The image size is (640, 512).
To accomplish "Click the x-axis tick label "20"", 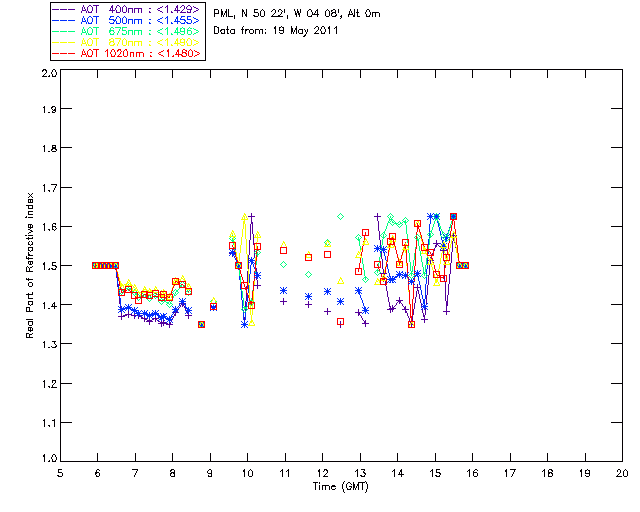I will pyautogui.click(x=622, y=473).
